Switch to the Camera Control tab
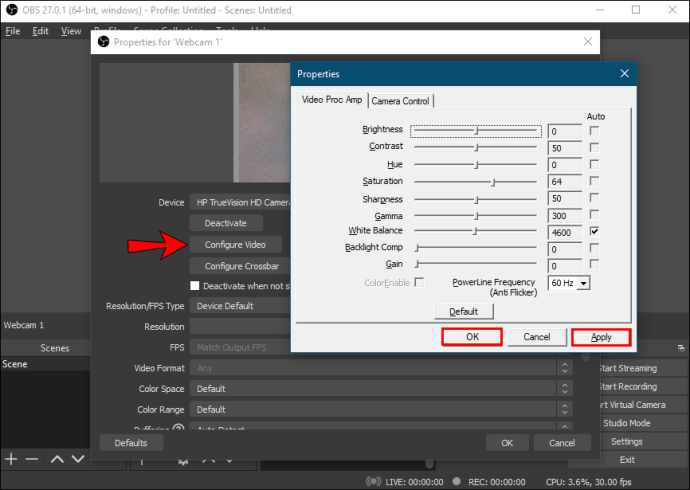Viewport: 690px width, 490px height. pos(400,101)
